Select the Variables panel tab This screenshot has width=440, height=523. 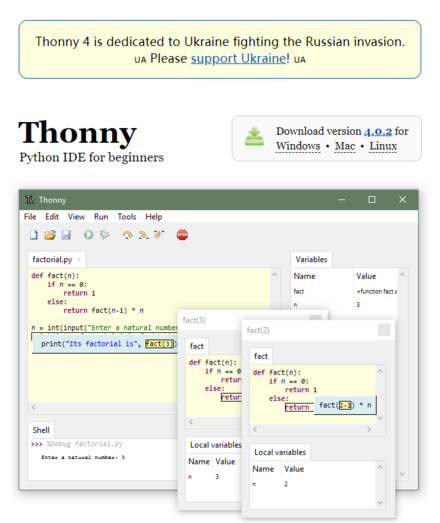(311, 259)
